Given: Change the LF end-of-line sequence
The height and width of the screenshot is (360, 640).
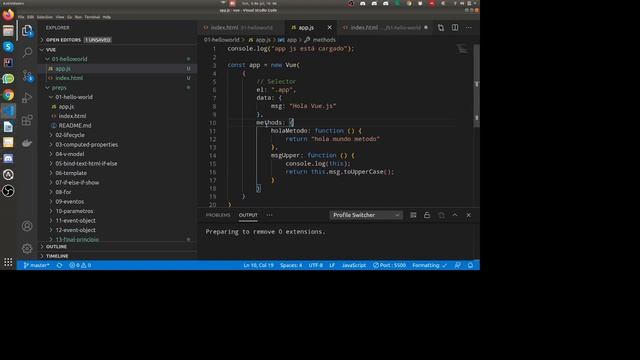Looking at the screenshot, I should coord(332,265).
